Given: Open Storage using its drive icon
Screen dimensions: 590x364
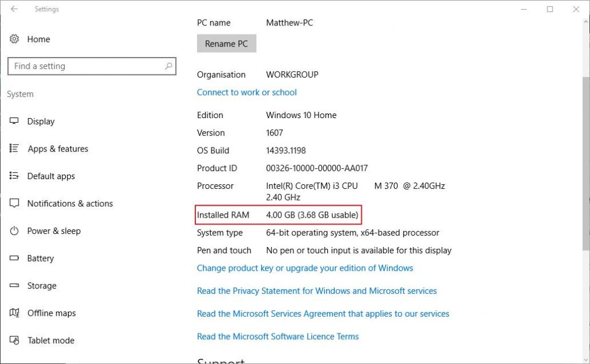Looking at the screenshot, I should 16,286.
